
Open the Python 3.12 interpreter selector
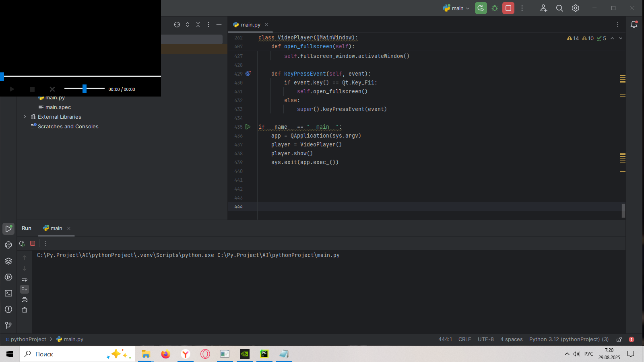(x=569, y=339)
